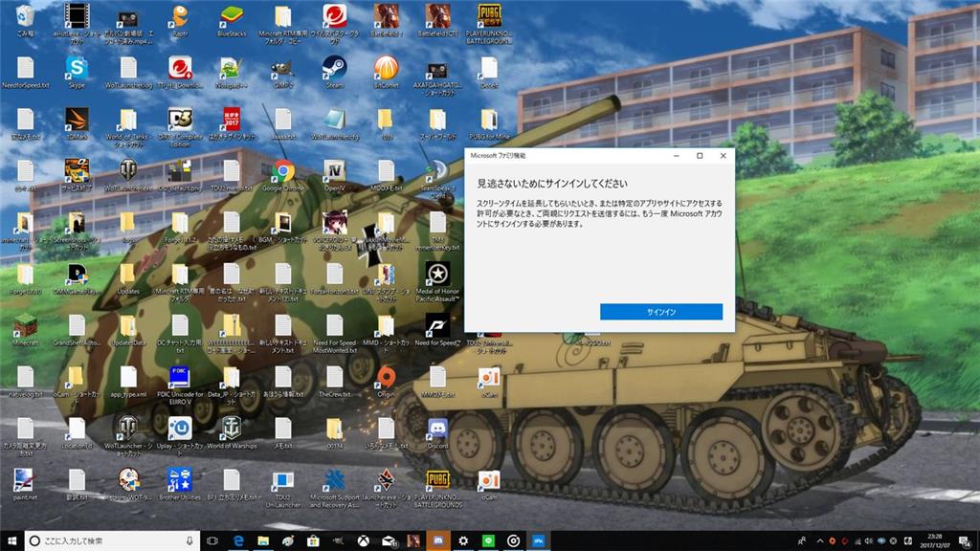Click the TDU2 Un-Launcher desktop icon

283,489
